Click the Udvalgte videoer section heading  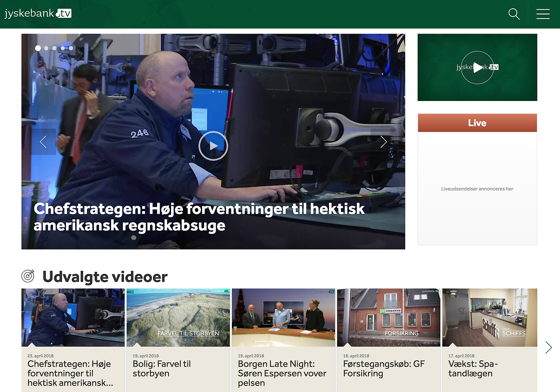[x=104, y=277]
